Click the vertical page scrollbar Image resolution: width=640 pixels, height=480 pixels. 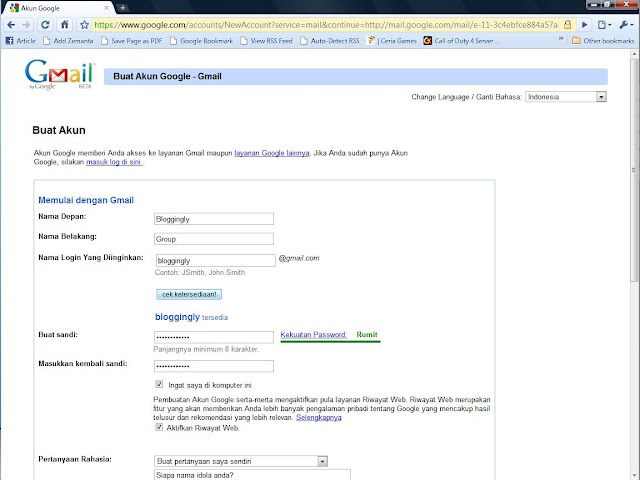coord(634,169)
